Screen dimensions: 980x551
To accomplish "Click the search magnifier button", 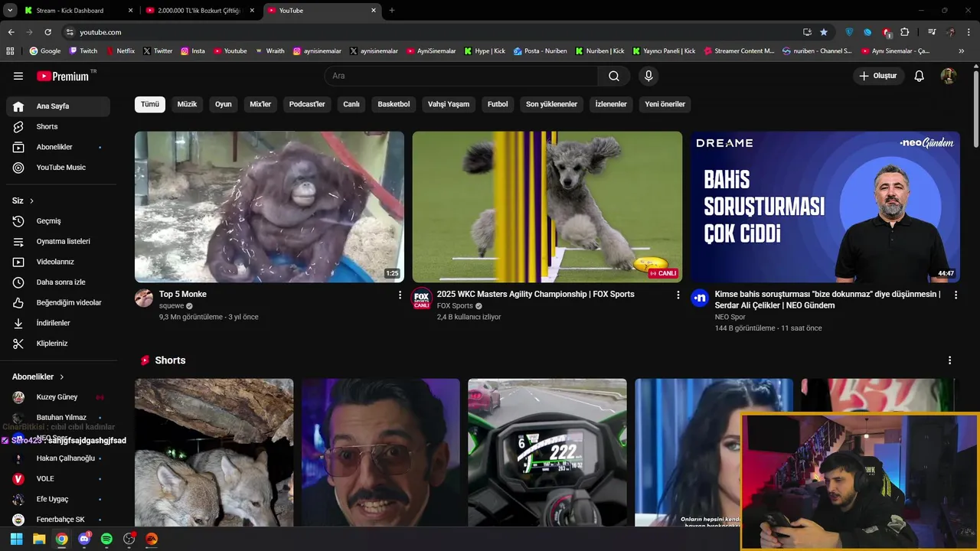I will coord(614,76).
